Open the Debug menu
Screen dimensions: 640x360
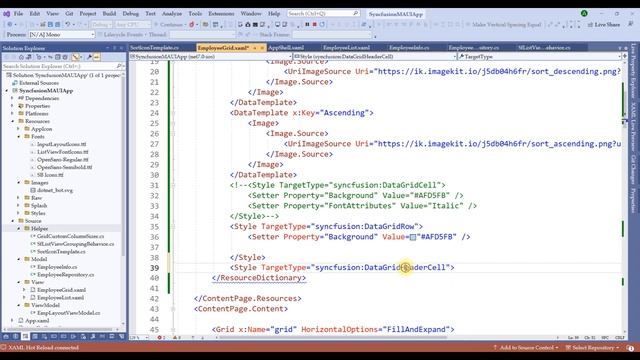pos(131,13)
